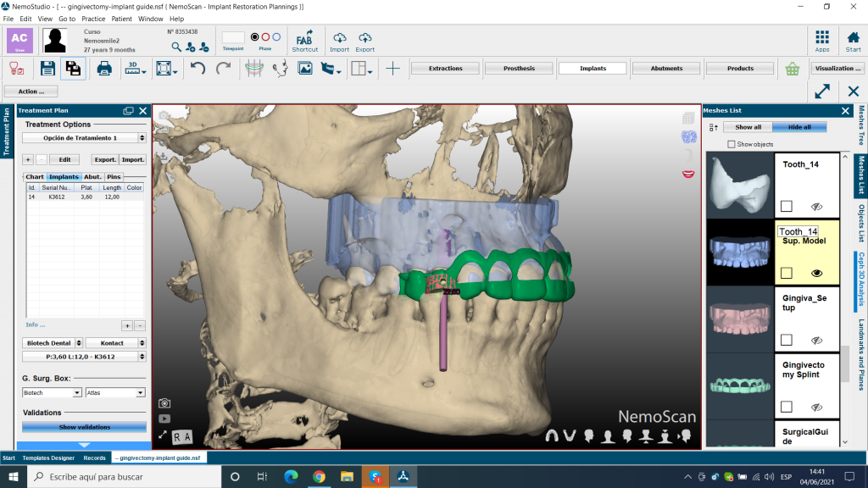
Task: Check the Gingivectomy Splint mesh checkbox
Action: 786,407
